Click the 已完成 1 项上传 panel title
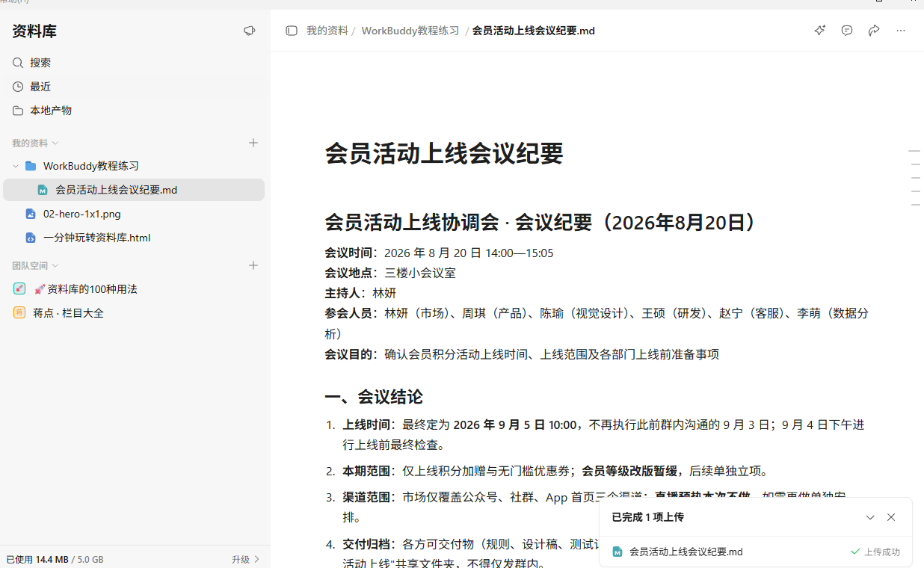 coord(647,517)
